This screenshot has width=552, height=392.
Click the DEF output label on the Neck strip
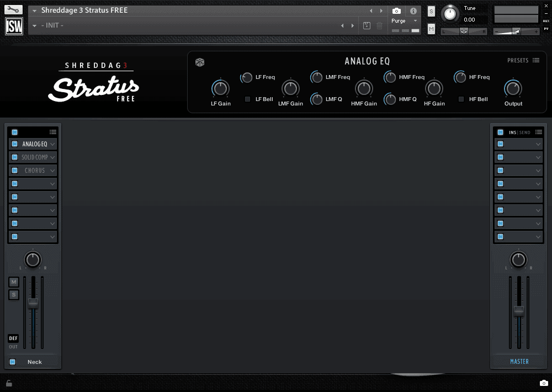coord(13,338)
